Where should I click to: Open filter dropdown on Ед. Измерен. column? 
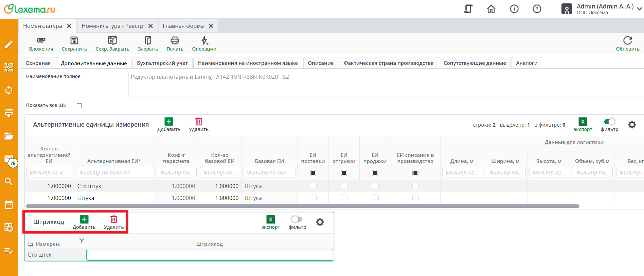tap(82, 240)
